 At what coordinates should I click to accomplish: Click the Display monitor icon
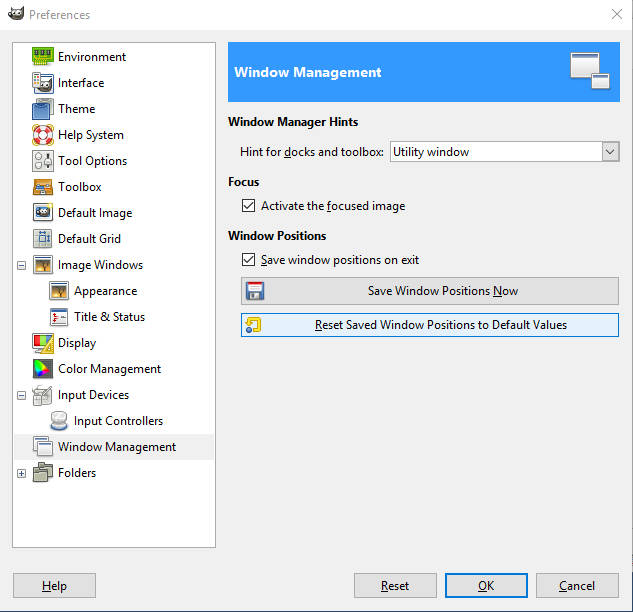pyautogui.click(x=42, y=343)
